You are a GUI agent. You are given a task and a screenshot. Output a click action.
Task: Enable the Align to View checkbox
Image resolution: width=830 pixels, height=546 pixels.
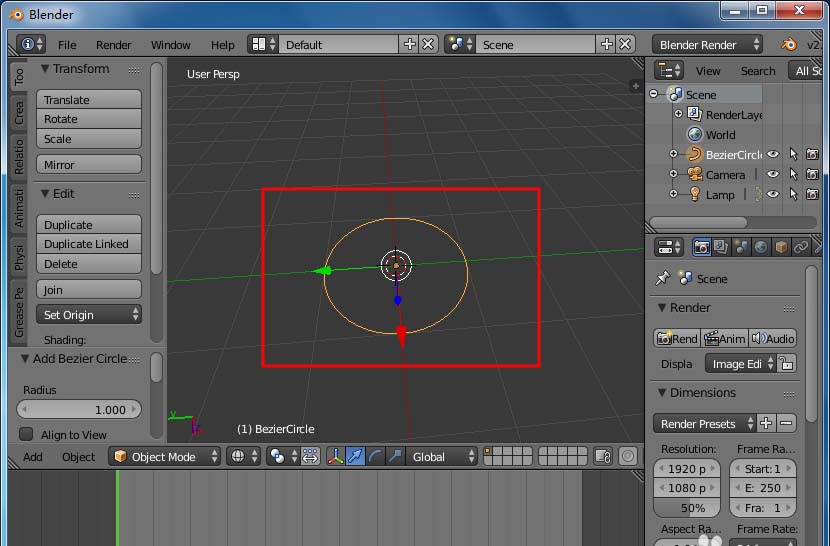26,434
